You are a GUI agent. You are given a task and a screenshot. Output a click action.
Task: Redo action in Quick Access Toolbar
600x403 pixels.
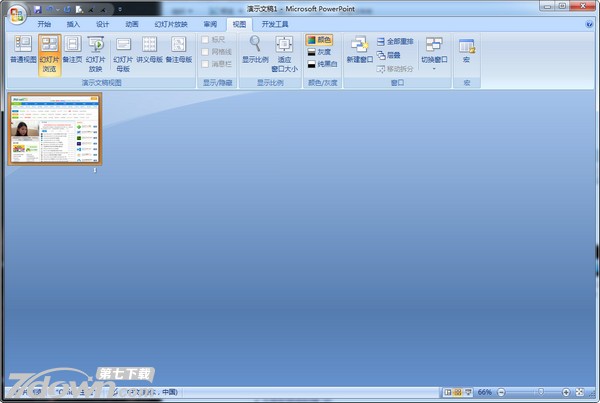point(67,9)
